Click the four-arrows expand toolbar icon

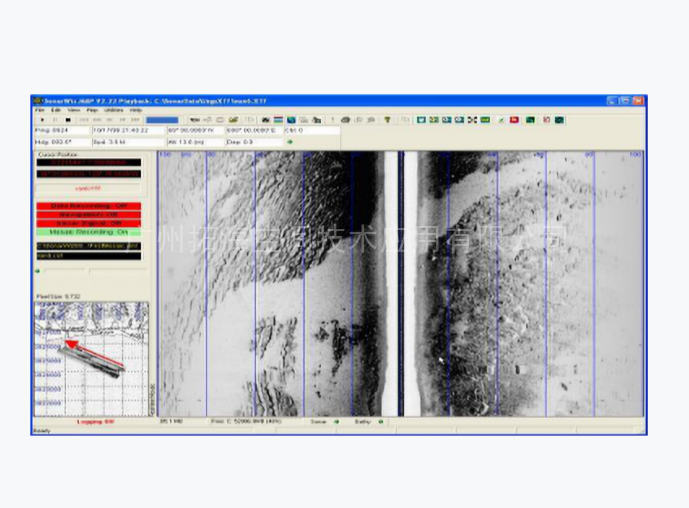(472, 120)
